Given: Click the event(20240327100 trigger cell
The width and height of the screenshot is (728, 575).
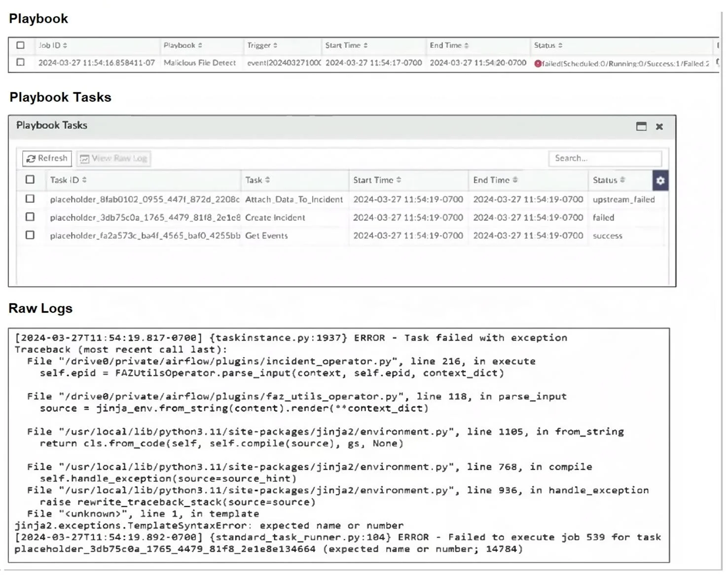Looking at the screenshot, I should (284, 63).
